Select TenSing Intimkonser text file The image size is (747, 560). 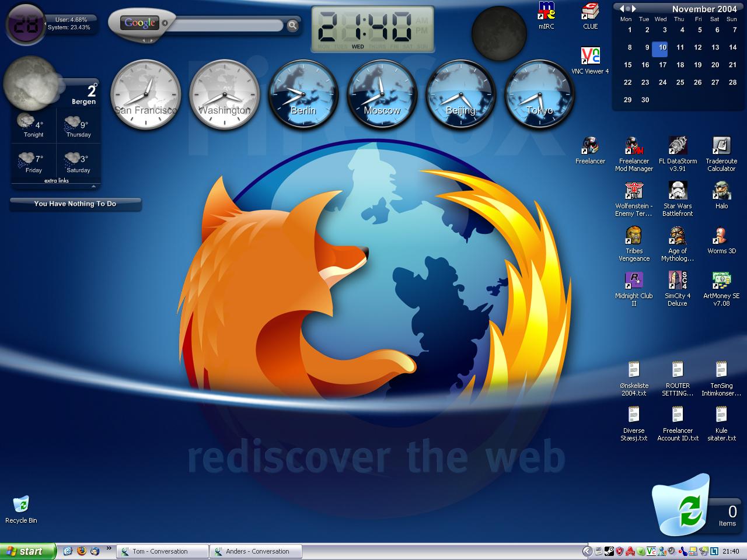tap(721, 379)
